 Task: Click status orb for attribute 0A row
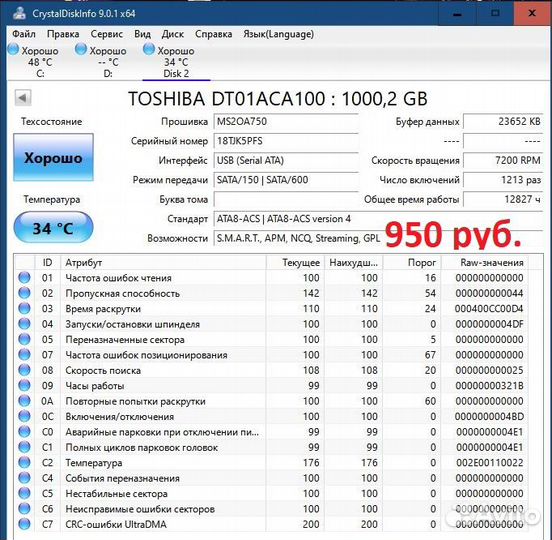click(24, 401)
